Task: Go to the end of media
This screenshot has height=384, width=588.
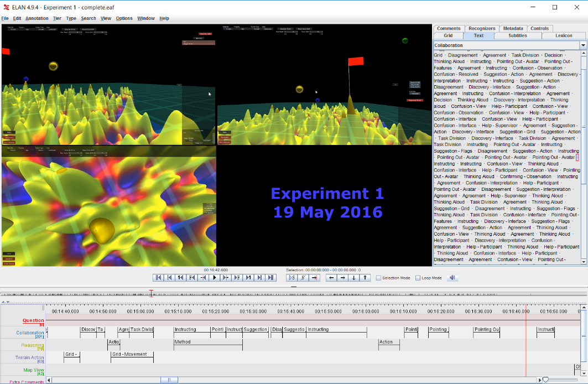Action: pyautogui.click(x=270, y=278)
